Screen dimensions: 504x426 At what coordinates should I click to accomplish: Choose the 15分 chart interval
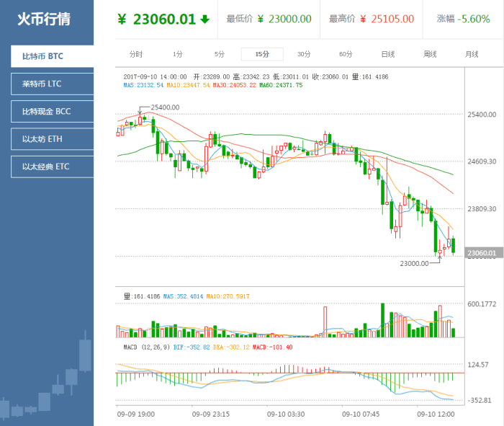point(262,54)
